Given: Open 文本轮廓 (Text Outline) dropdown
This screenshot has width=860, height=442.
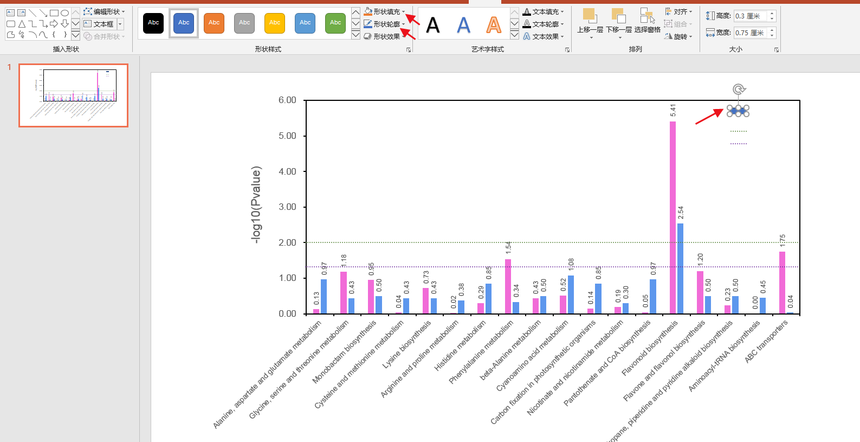Looking at the screenshot, I should point(543,24).
